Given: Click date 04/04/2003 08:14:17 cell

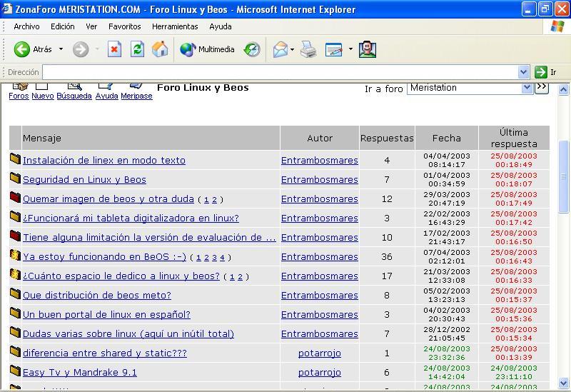Looking at the screenshot, I should tap(447, 160).
